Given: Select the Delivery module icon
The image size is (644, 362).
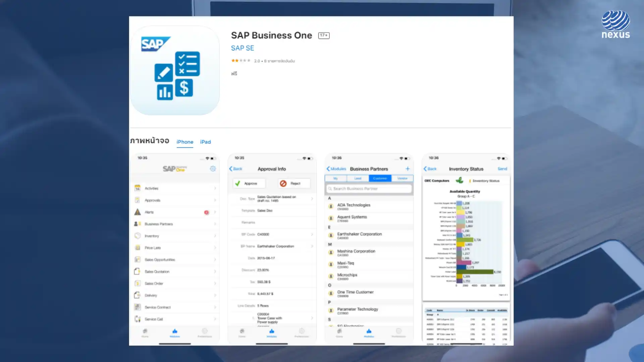Looking at the screenshot, I should point(138,295).
